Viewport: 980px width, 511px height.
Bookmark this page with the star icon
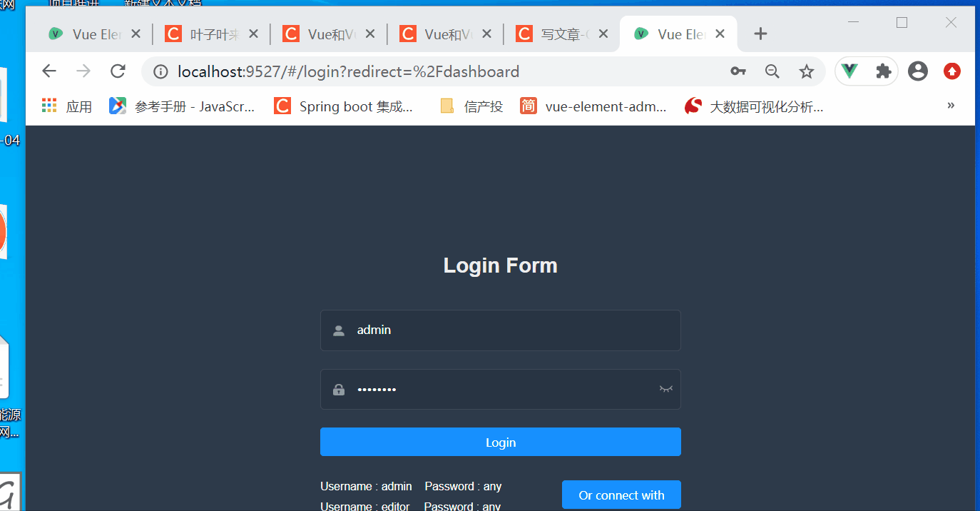click(807, 71)
